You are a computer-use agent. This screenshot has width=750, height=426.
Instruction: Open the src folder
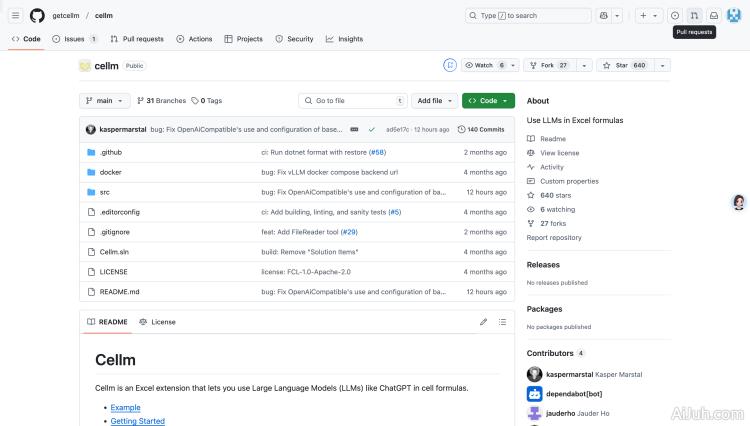tap(105, 192)
